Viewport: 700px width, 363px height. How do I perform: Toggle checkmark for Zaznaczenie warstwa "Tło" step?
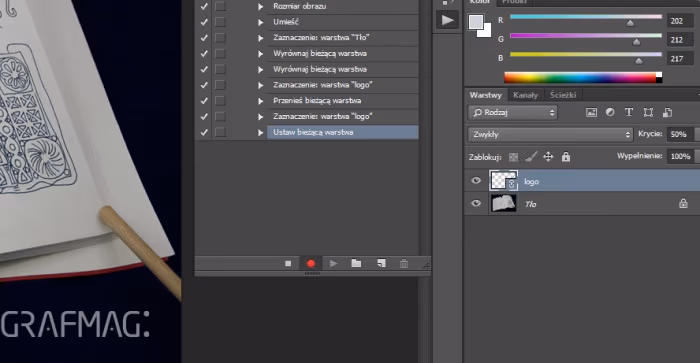(x=204, y=38)
